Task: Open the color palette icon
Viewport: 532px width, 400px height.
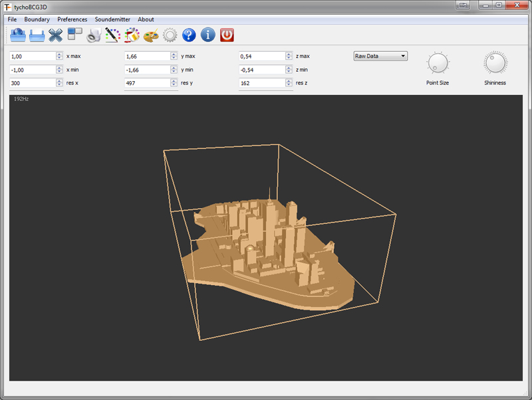Action: 151,35
